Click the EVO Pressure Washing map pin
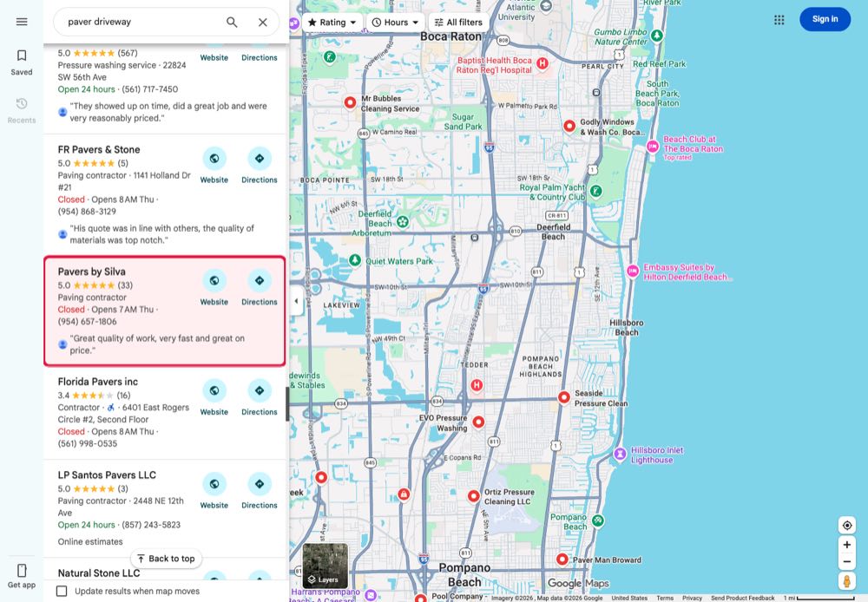The image size is (868, 602). click(479, 422)
